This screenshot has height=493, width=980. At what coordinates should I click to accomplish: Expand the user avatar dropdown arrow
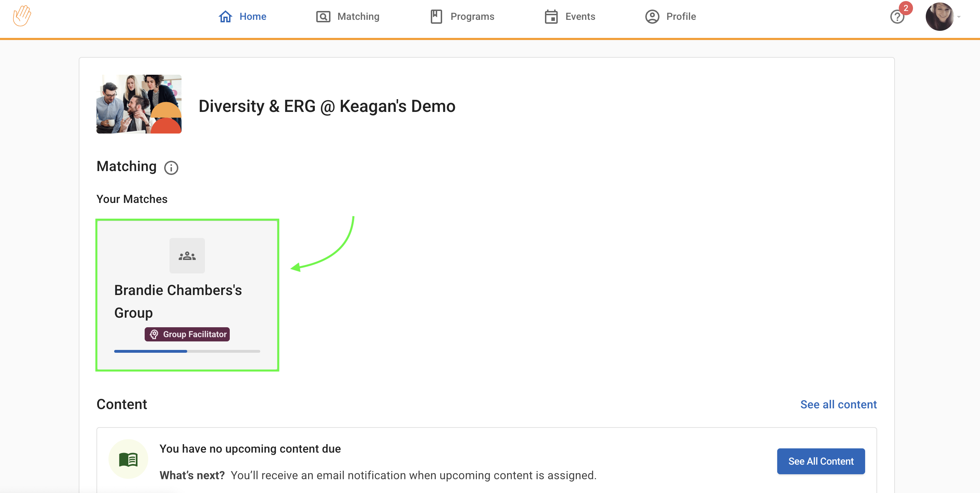[x=959, y=17]
